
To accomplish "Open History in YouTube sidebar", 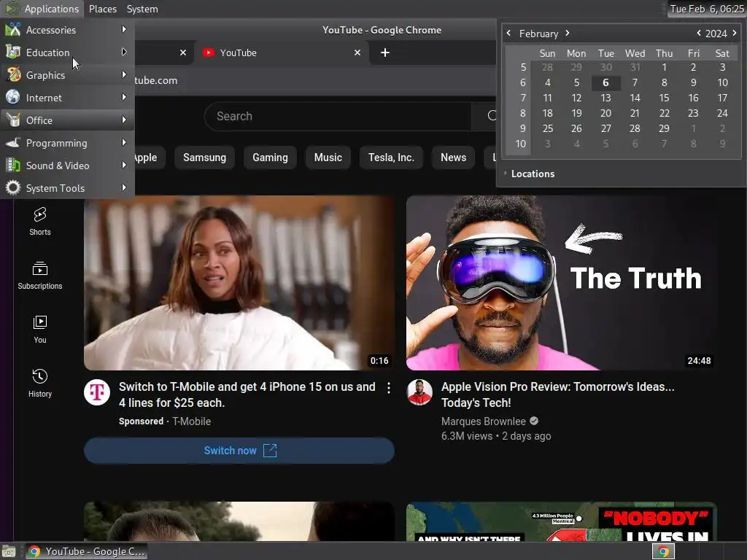I will click(x=40, y=383).
